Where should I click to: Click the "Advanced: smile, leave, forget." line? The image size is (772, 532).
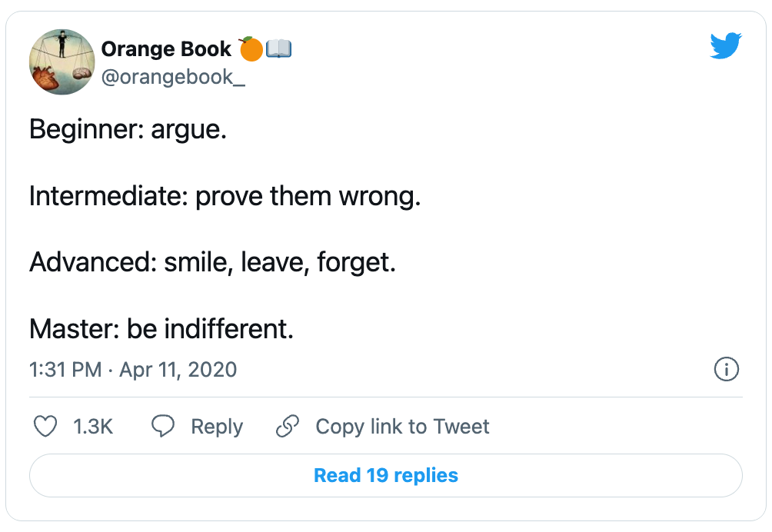(x=212, y=263)
